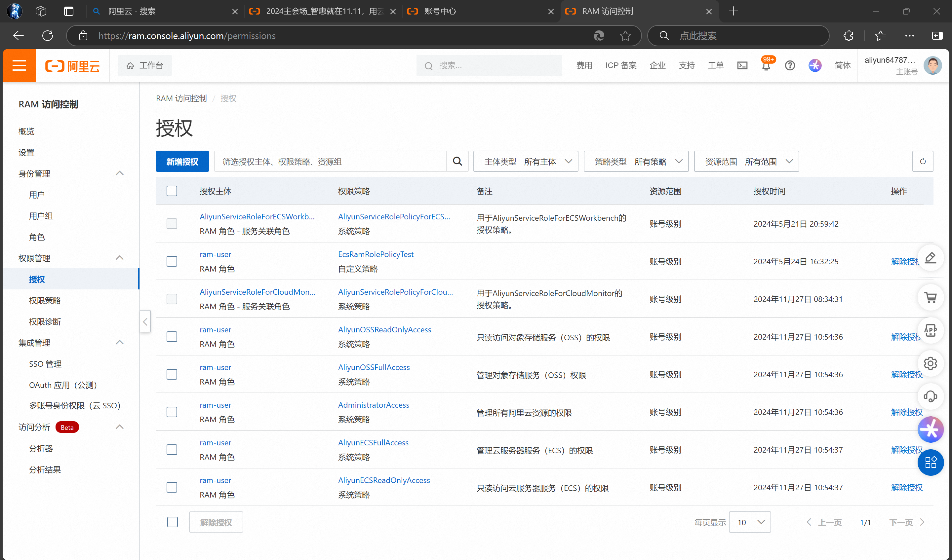The height and width of the screenshot is (560, 952).
Task: Open the 概览 sidebar item
Action: [x=26, y=131]
